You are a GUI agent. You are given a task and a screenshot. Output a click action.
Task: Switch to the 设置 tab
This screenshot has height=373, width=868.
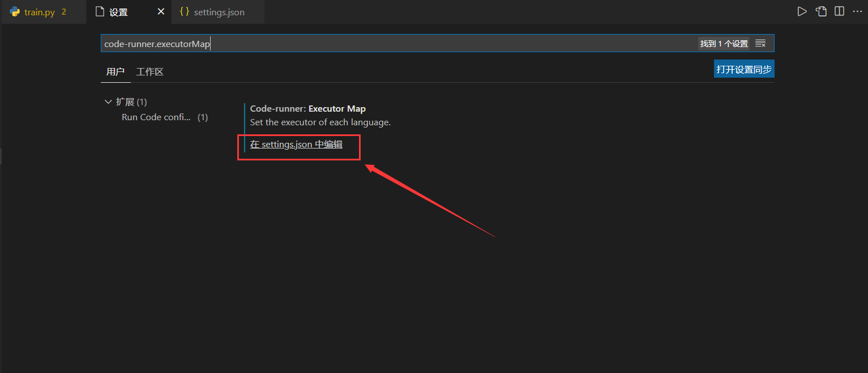click(119, 11)
